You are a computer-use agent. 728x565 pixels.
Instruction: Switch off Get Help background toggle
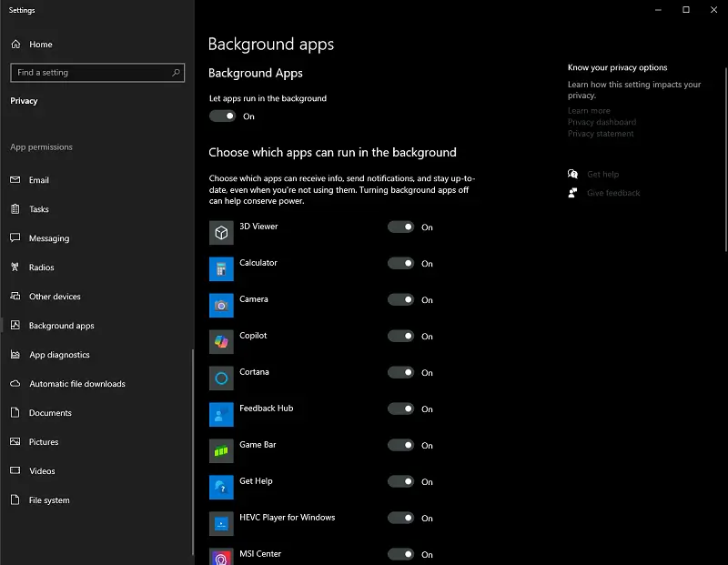[x=400, y=482]
